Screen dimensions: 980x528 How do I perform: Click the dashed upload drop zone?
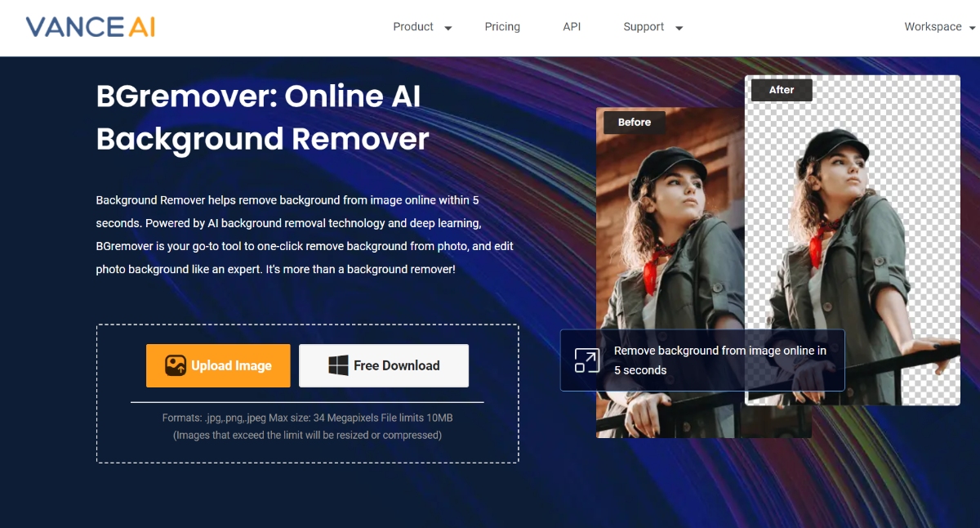tap(307, 394)
